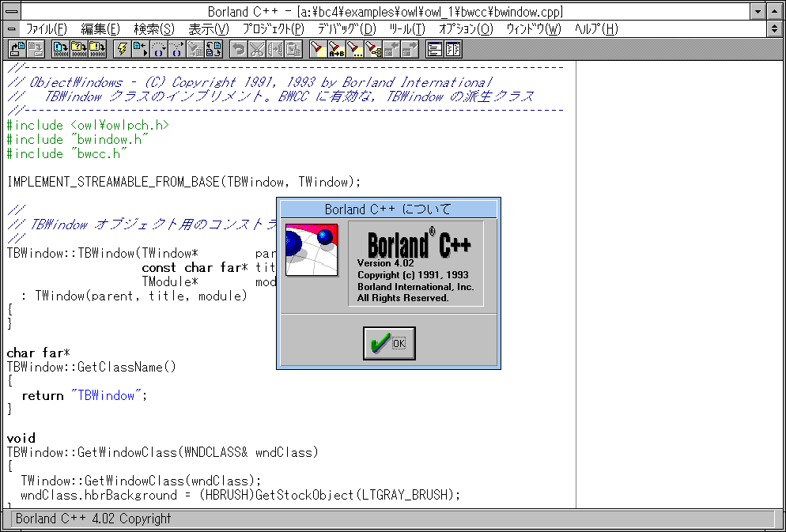Open the 表示(V) menu

coord(209,29)
